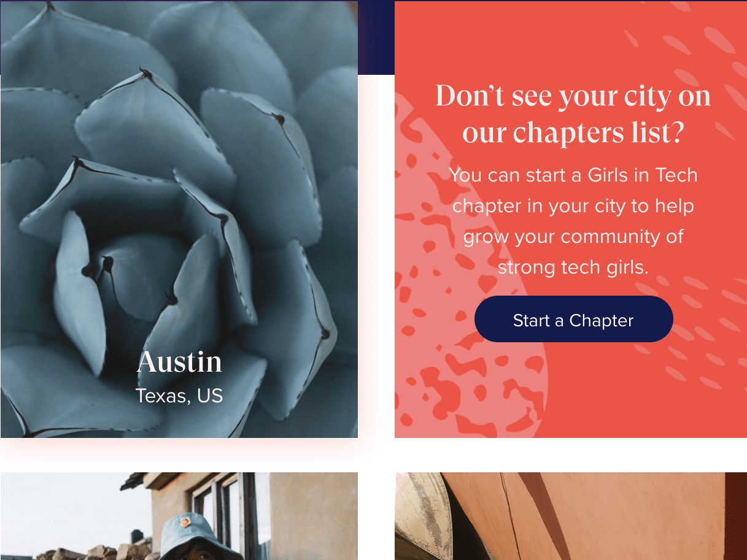
Task: Click the Girls in Tech chapter description text
Action: [573, 221]
